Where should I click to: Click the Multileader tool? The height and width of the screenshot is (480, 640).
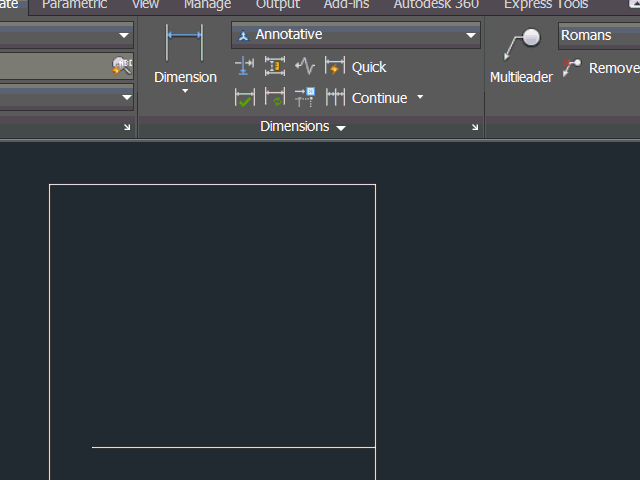tap(521, 56)
